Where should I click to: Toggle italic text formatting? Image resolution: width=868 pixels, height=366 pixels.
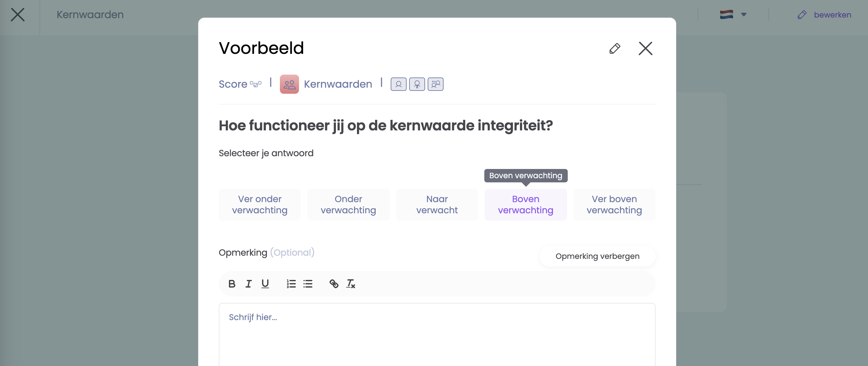pos(248,284)
